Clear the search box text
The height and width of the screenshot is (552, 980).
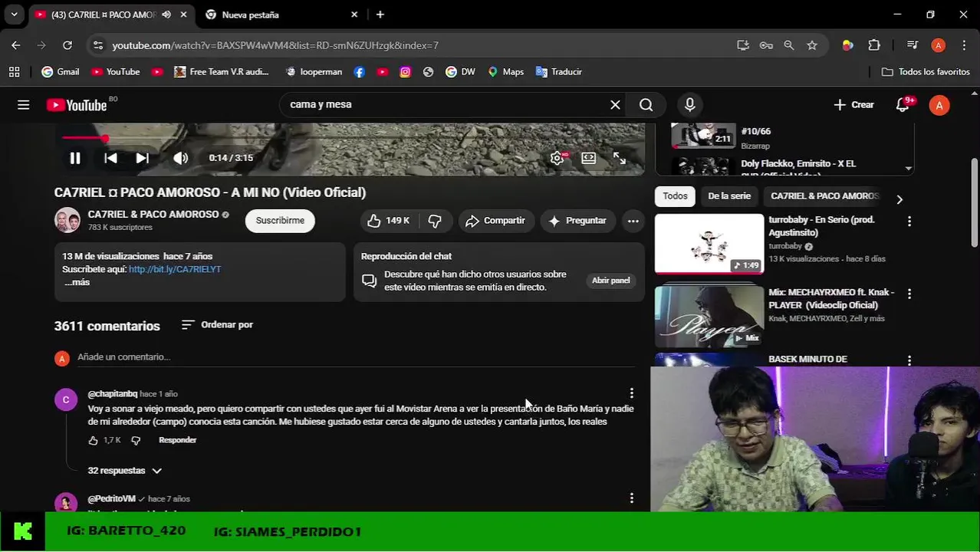pos(615,105)
